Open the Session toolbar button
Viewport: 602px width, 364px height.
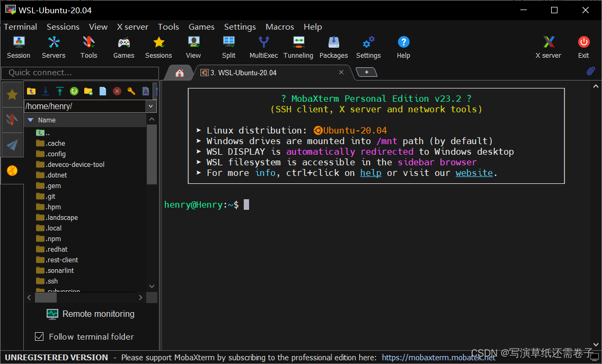[x=19, y=48]
